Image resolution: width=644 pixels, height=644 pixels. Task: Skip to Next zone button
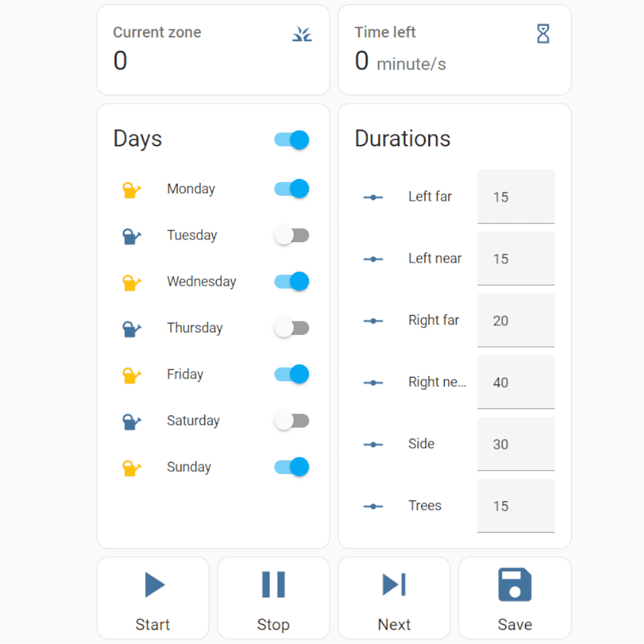pyautogui.click(x=394, y=598)
